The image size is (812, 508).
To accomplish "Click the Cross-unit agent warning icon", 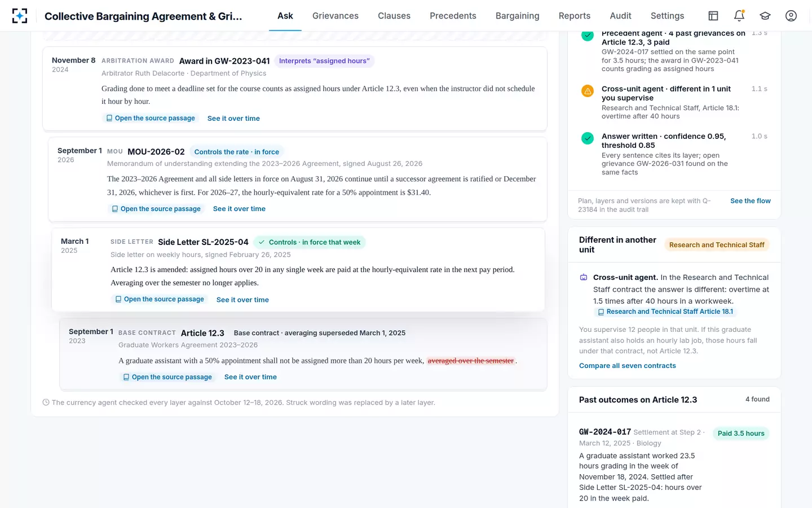I will point(588,91).
